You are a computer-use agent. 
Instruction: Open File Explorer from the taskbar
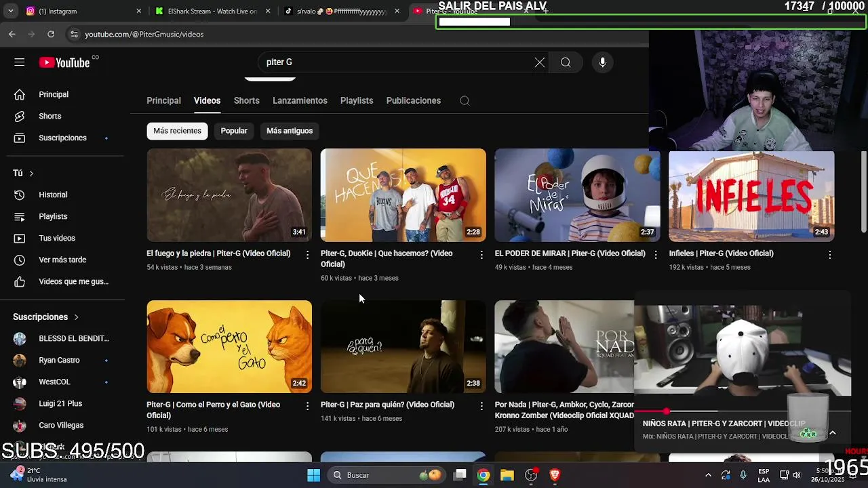pyautogui.click(x=507, y=475)
